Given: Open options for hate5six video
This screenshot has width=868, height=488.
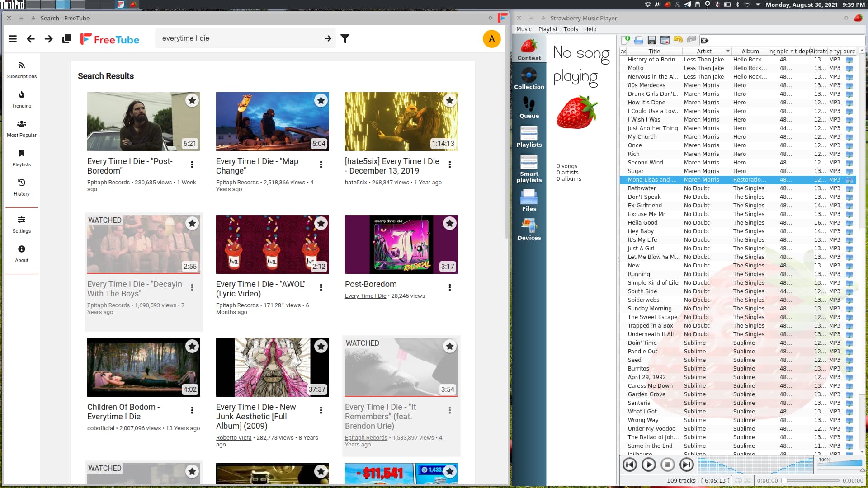Looking at the screenshot, I should coord(450,164).
